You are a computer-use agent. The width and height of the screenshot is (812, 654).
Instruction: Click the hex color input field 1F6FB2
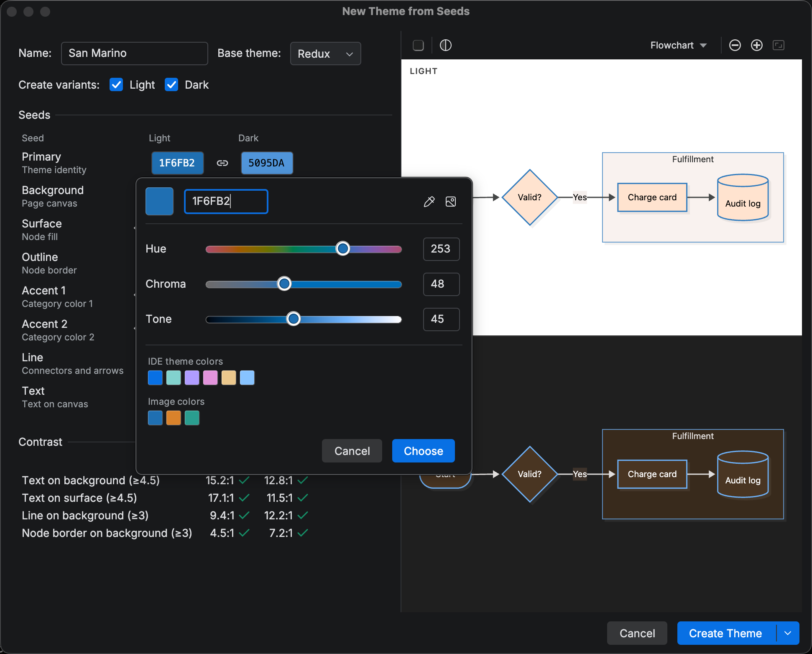[226, 202]
